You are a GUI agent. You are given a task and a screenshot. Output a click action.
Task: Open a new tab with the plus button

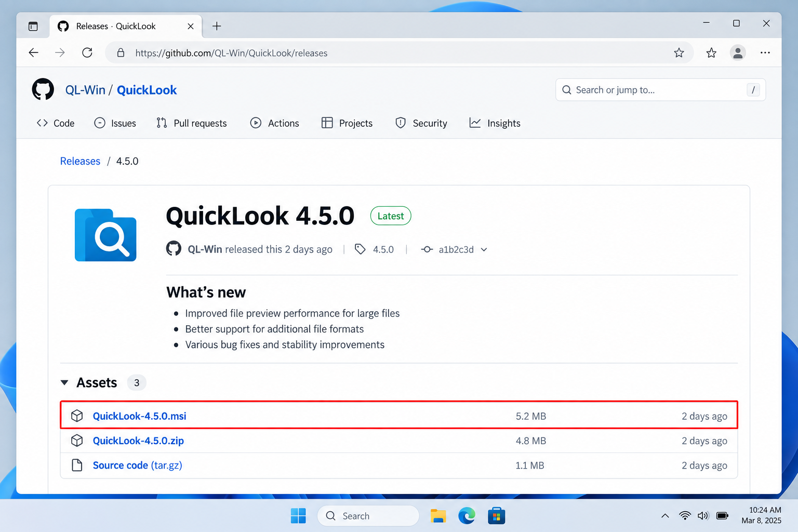click(217, 26)
